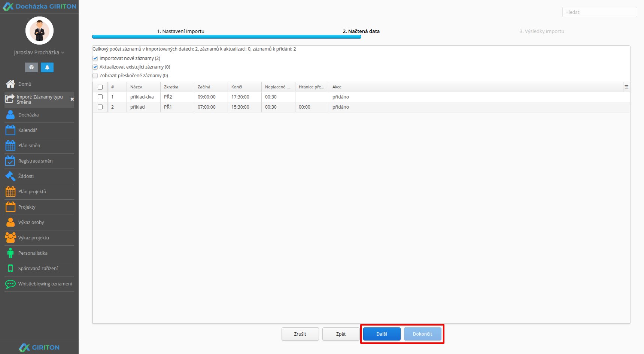The width and height of the screenshot is (644, 354).
Task: Open Registrace směn menu item
Action: click(x=35, y=161)
